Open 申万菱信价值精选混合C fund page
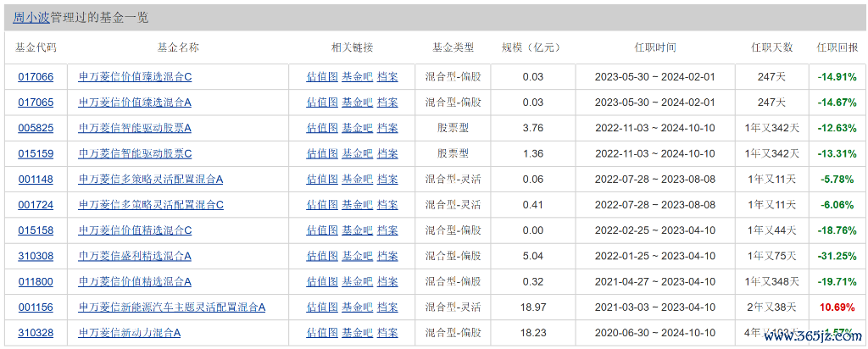The image size is (868, 349). [135, 230]
